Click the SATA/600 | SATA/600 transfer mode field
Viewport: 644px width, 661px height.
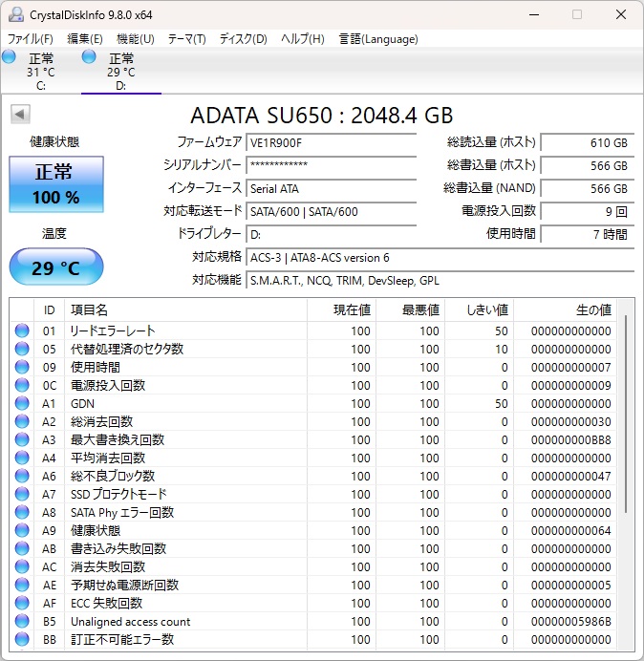(x=331, y=211)
